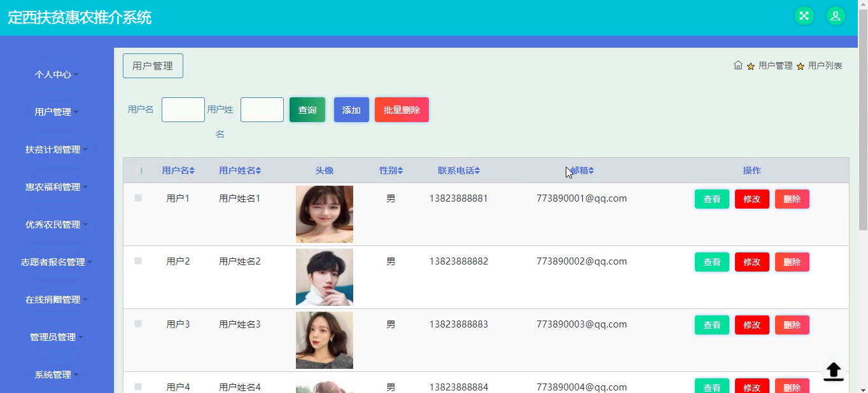Click star icon before 用户管理 breadcrumb
Image resolution: width=868 pixels, height=393 pixels.
(x=751, y=66)
